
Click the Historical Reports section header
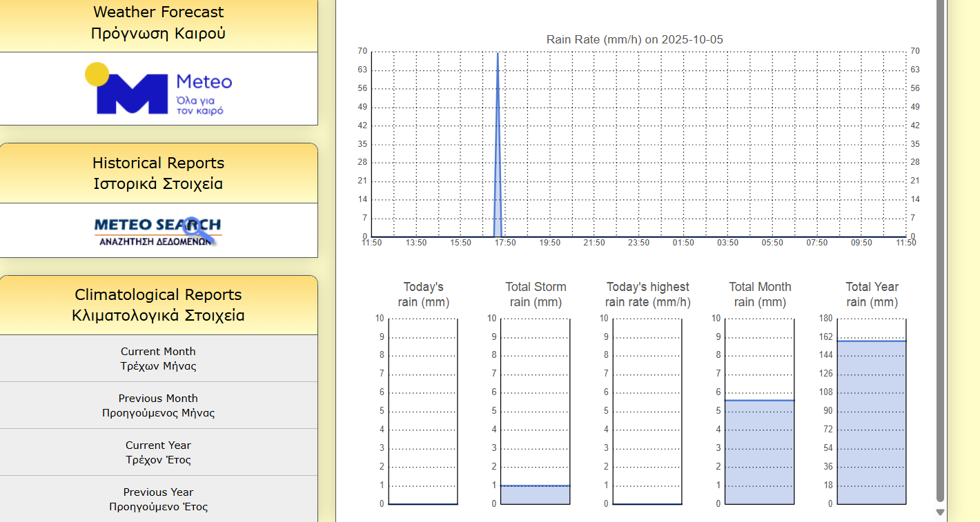(x=159, y=173)
